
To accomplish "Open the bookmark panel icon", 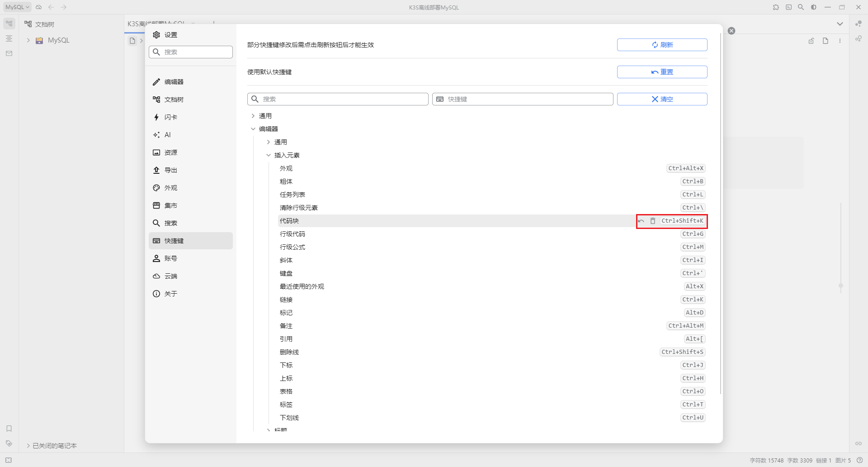I will pyautogui.click(x=9, y=429).
